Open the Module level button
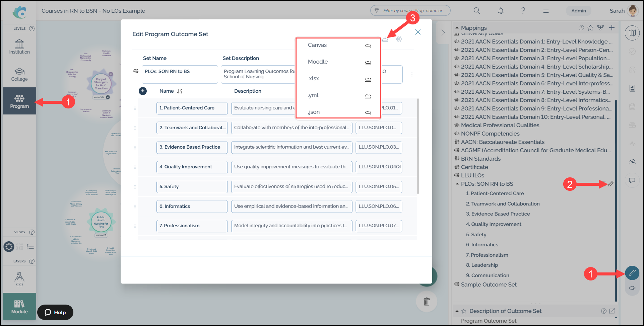644x326 pixels. click(19, 307)
